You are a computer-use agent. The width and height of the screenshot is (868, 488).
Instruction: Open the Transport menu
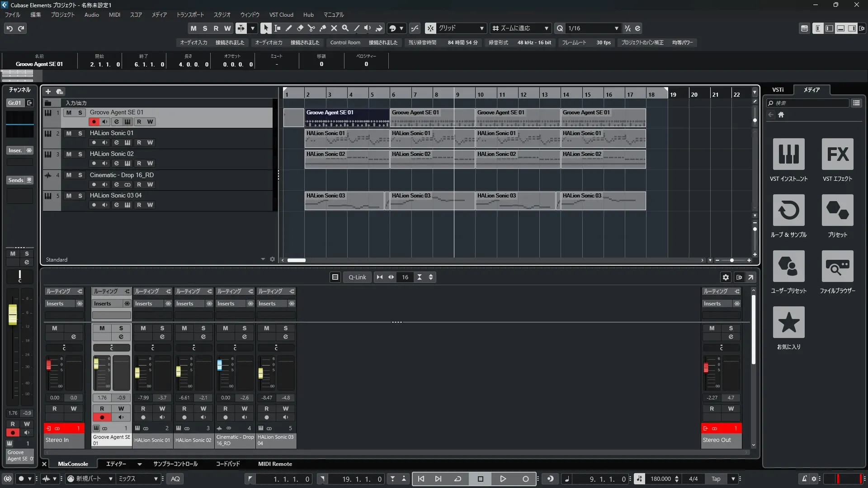tap(190, 14)
